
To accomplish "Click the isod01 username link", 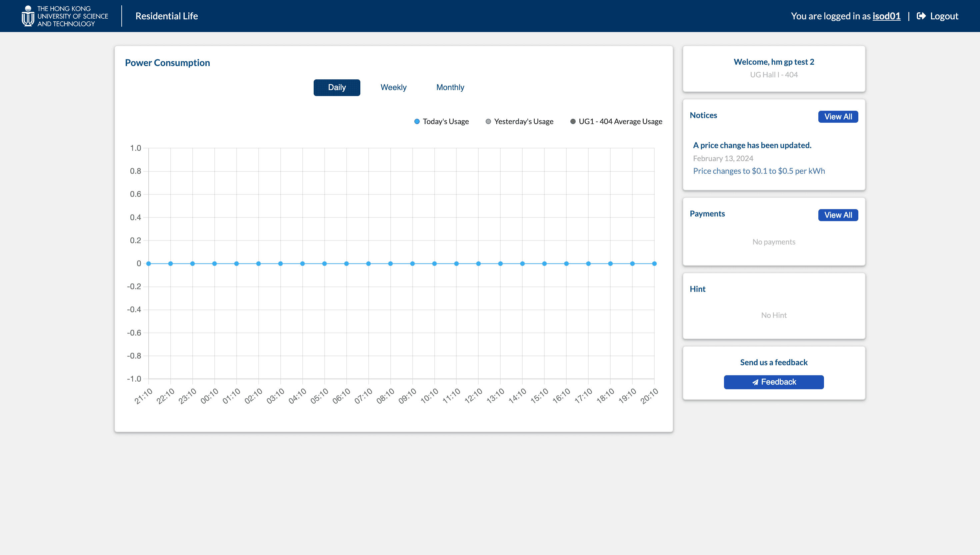I will [886, 15].
